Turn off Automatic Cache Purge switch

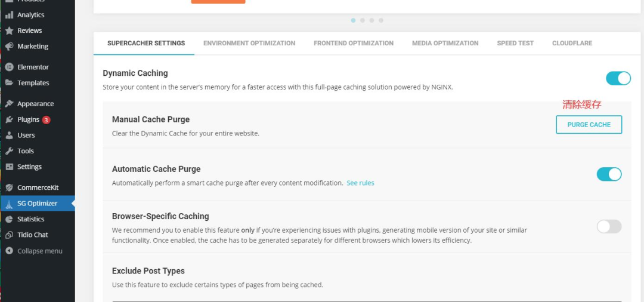[609, 174]
